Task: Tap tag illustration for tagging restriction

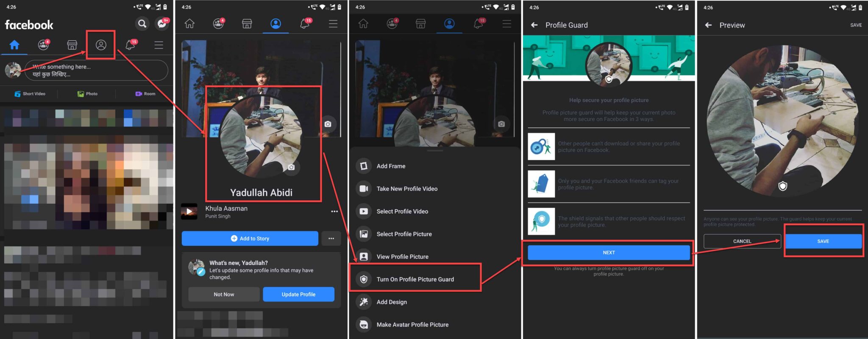Action: click(x=541, y=184)
